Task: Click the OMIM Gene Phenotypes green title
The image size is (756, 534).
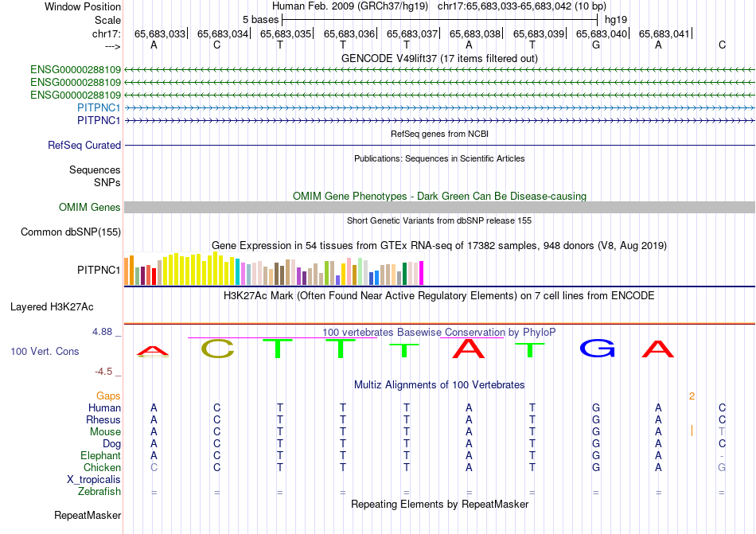Action: click(439, 196)
